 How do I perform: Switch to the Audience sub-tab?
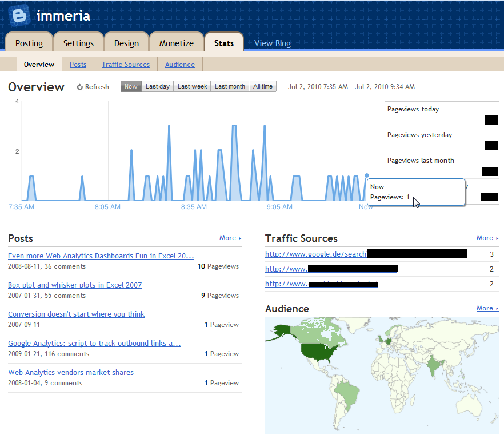coord(179,65)
